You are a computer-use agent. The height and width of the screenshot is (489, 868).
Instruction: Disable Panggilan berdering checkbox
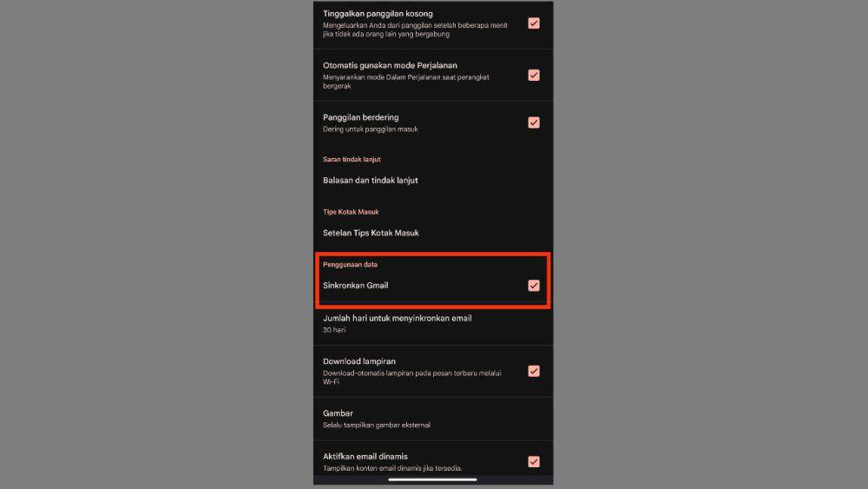point(534,122)
